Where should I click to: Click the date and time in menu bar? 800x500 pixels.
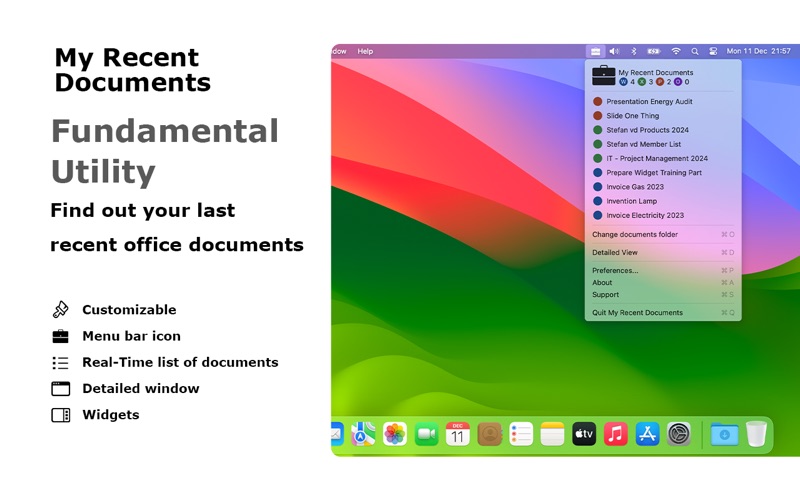tap(758, 51)
